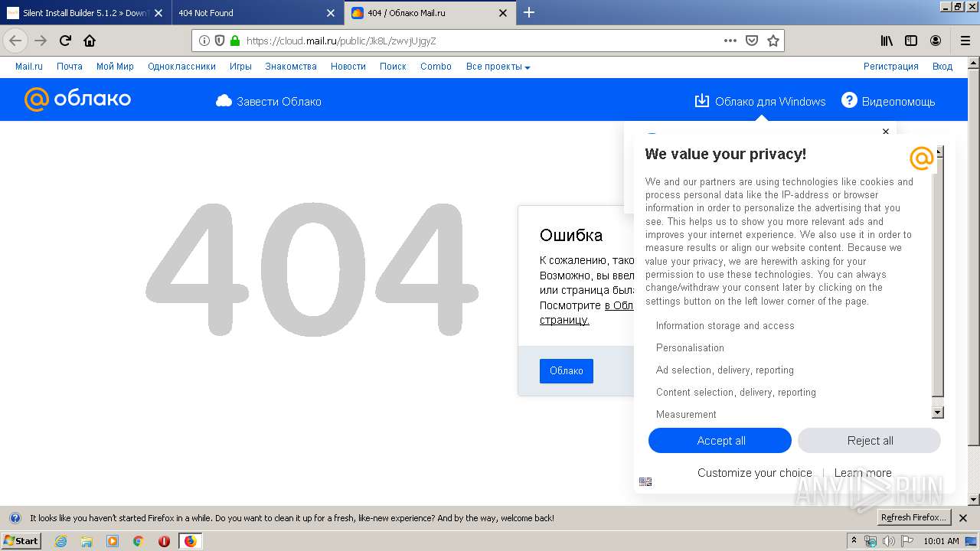Open a new browser tab

point(529,12)
